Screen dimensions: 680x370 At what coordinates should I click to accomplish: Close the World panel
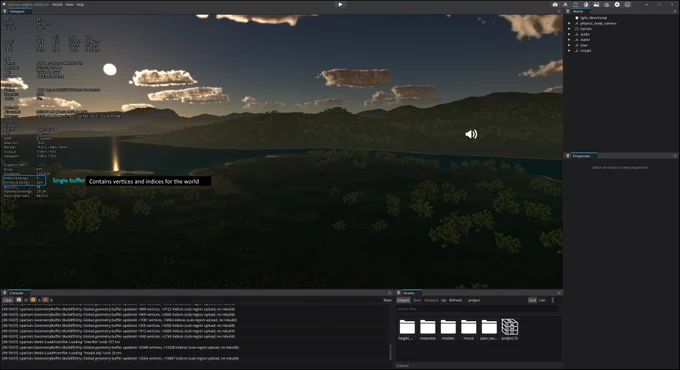[675, 11]
